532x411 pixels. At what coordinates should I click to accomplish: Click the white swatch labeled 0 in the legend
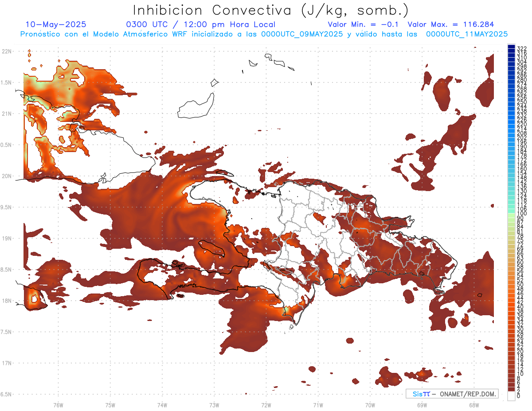point(511,396)
